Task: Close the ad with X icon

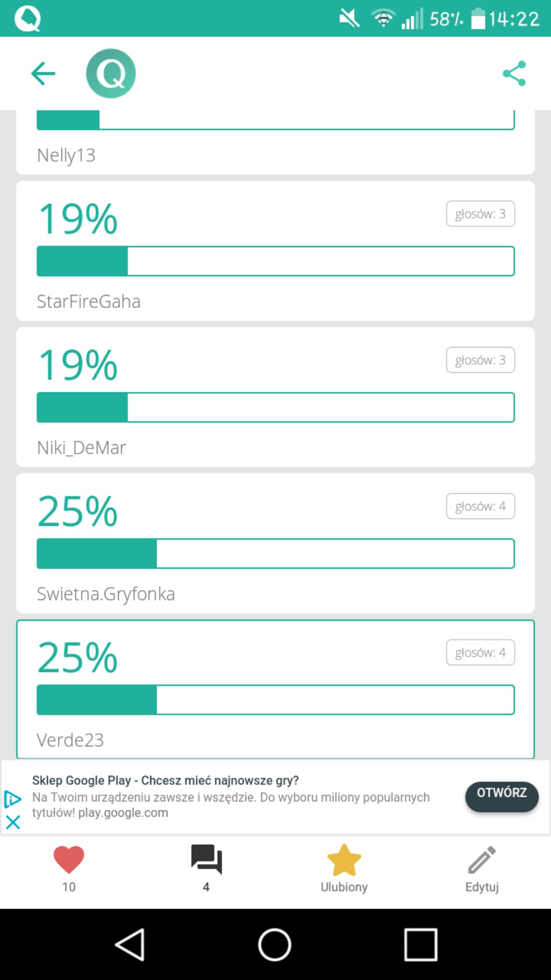Action: pyautogui.click(x=13, y=822)
